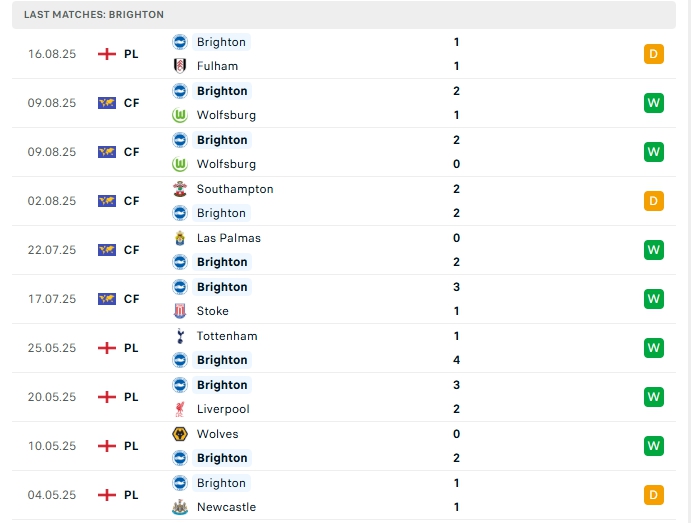Click the world flag icon on 22.07.25 match
The image size is (691, 523).
coord(107,250)
